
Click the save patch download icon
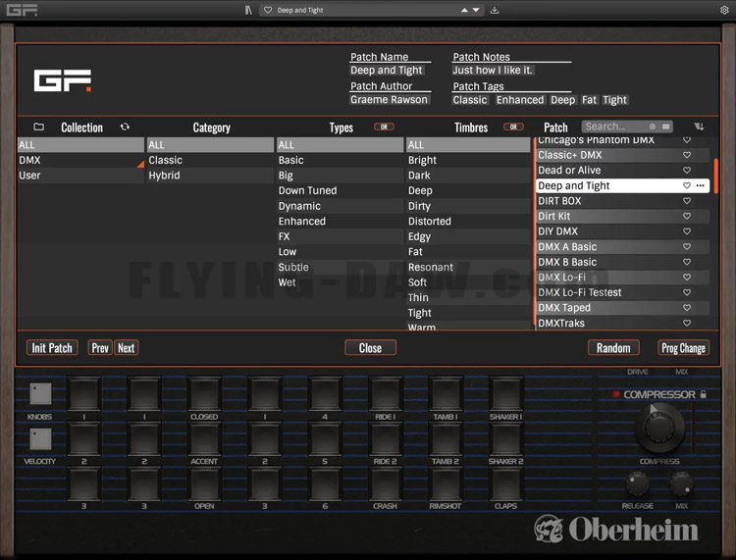[495, 10]
